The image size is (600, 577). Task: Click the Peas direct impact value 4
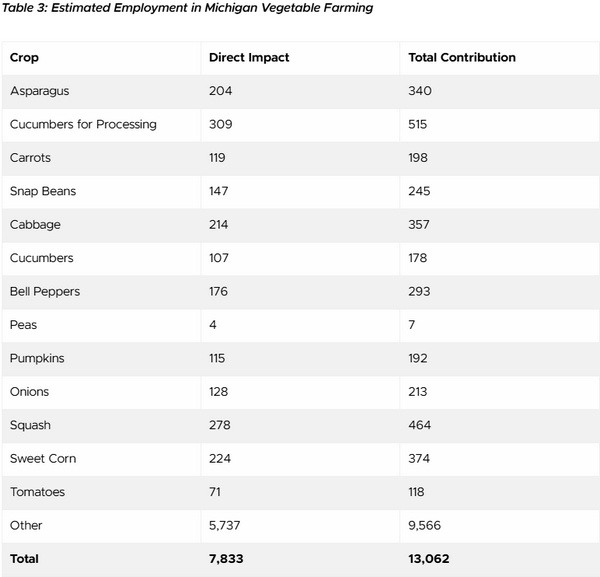pos(213,325)
